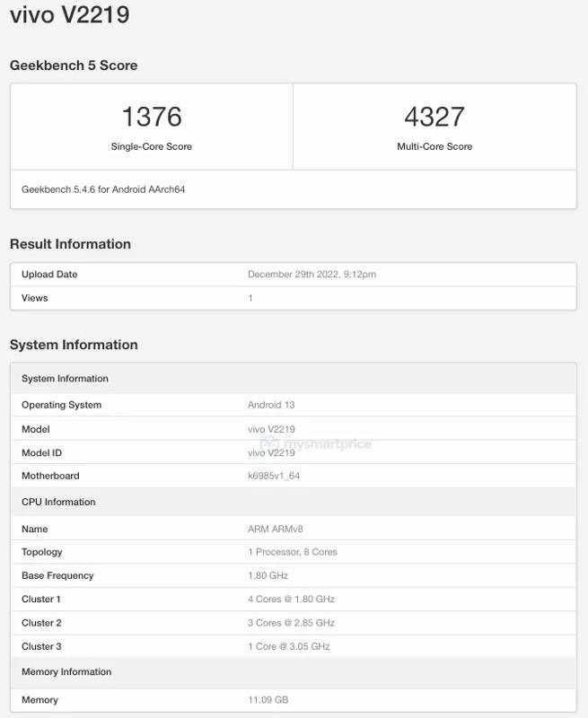588x718 pixels.
Task: Click the Views row label
Action: coord(35,298)
